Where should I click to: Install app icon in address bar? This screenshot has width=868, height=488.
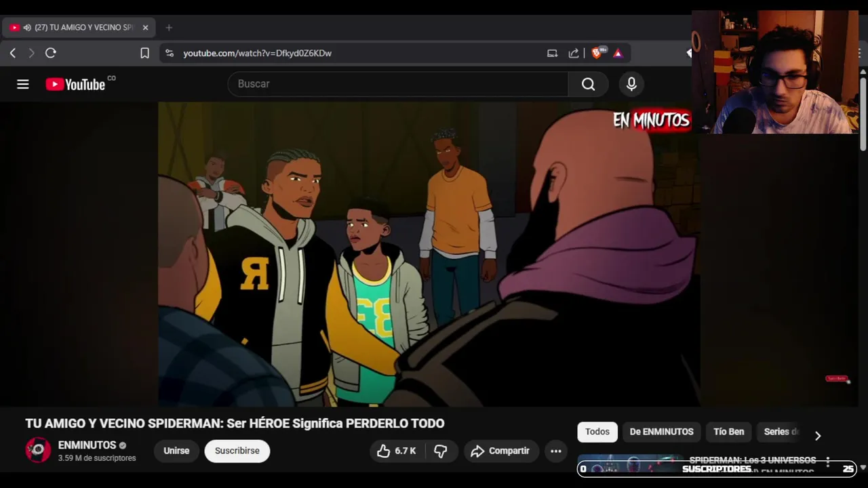pos(552,53)
